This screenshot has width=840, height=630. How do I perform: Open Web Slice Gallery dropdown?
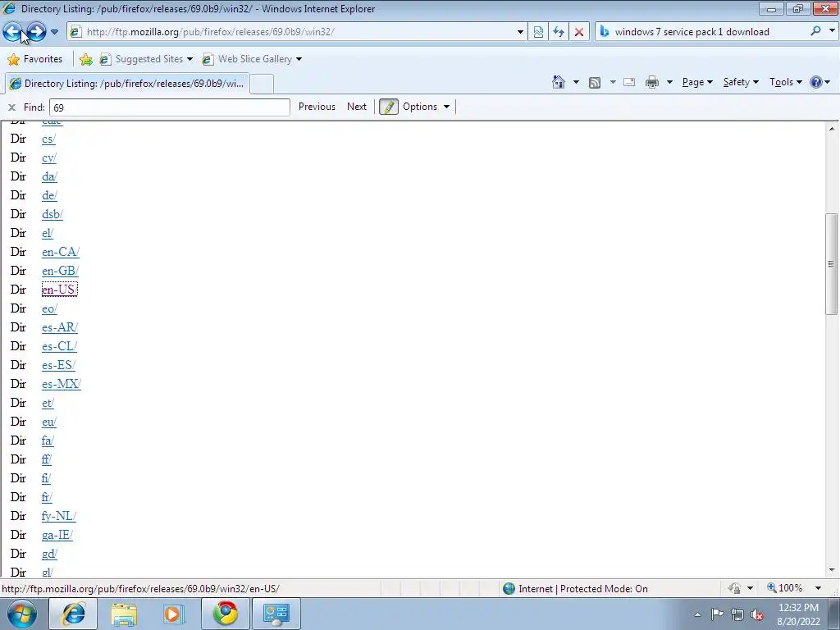coord(252,59)
